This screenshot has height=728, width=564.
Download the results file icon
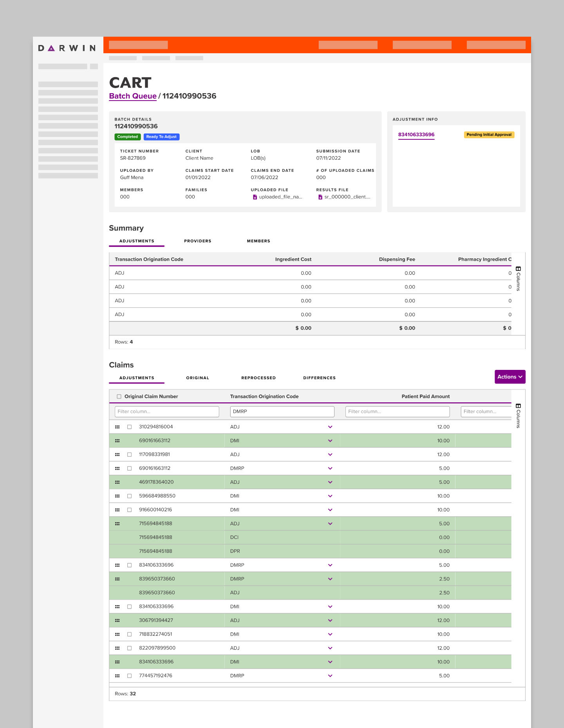pyautogui.click(x=320, y=197)
